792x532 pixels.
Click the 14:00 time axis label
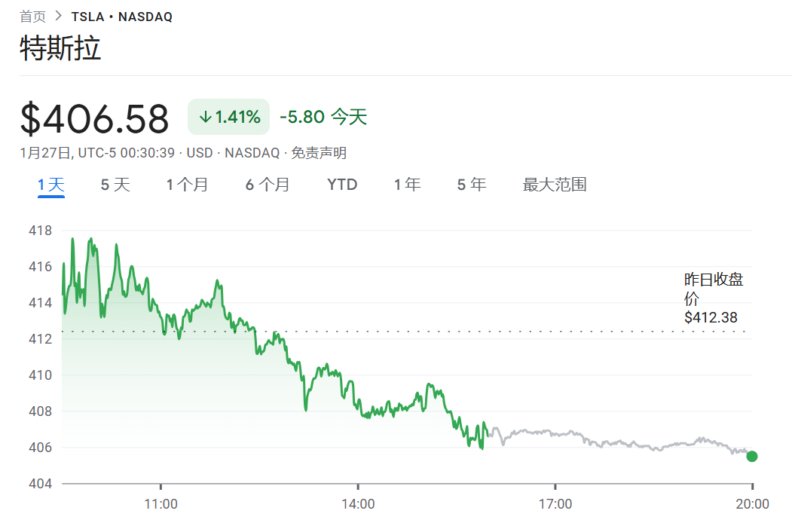[359, 503]
